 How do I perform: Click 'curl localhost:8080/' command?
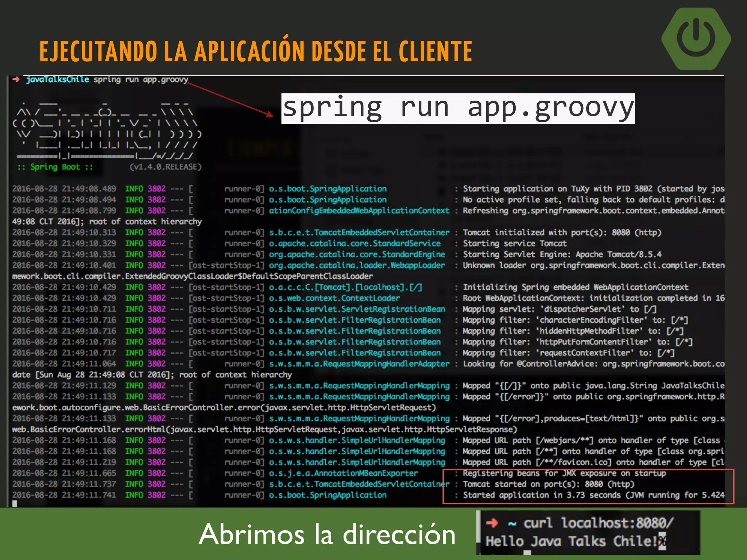599,523
